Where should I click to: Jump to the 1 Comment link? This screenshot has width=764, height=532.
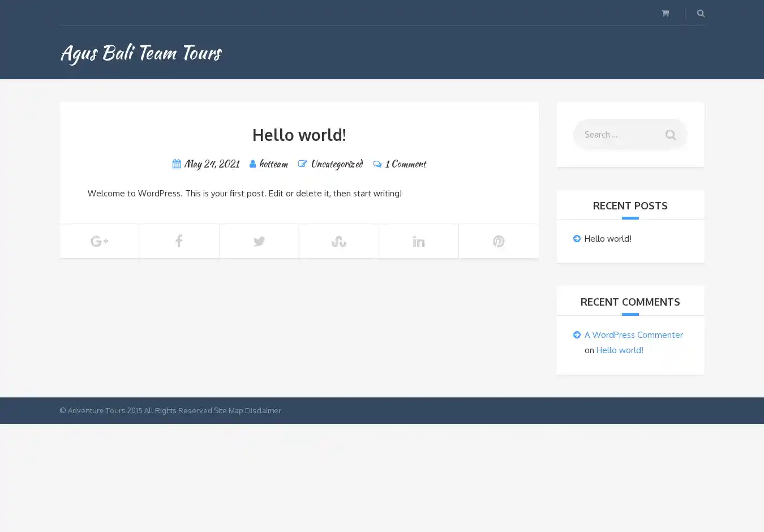coord(405,164)
